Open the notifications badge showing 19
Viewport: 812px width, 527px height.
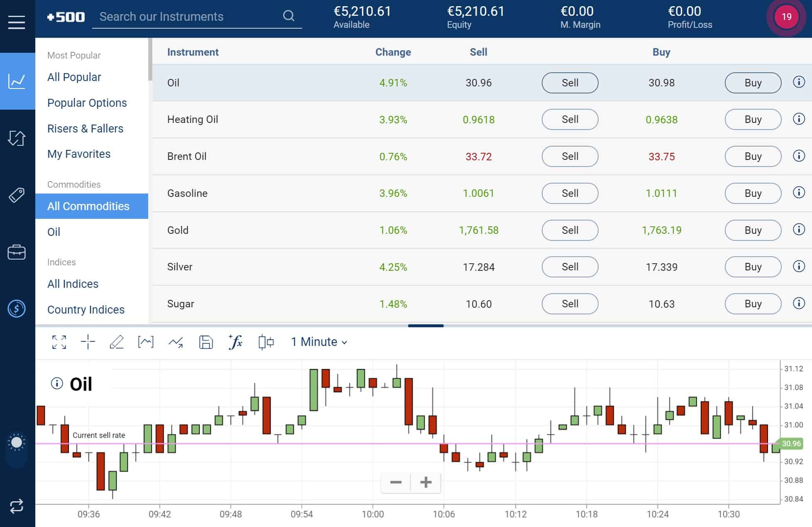click(786, 17)
